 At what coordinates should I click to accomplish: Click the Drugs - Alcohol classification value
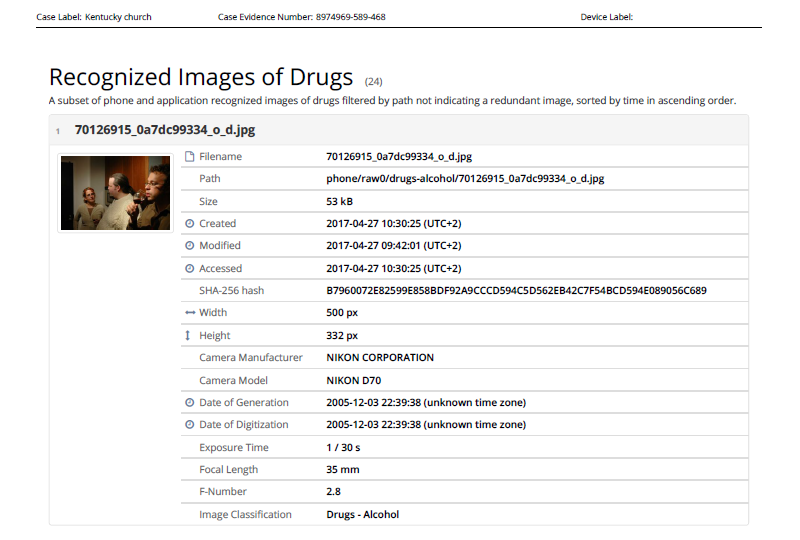(x=362, y=515)
